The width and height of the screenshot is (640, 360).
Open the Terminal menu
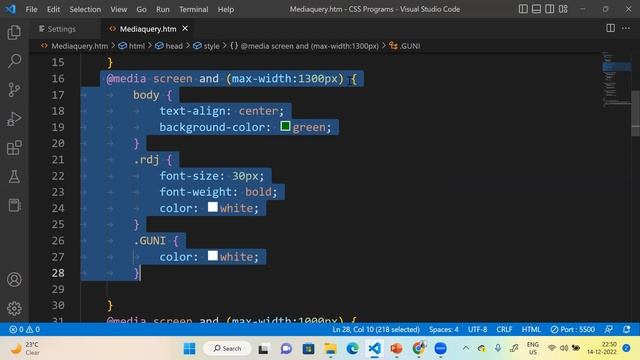click(x=193, y=9)
